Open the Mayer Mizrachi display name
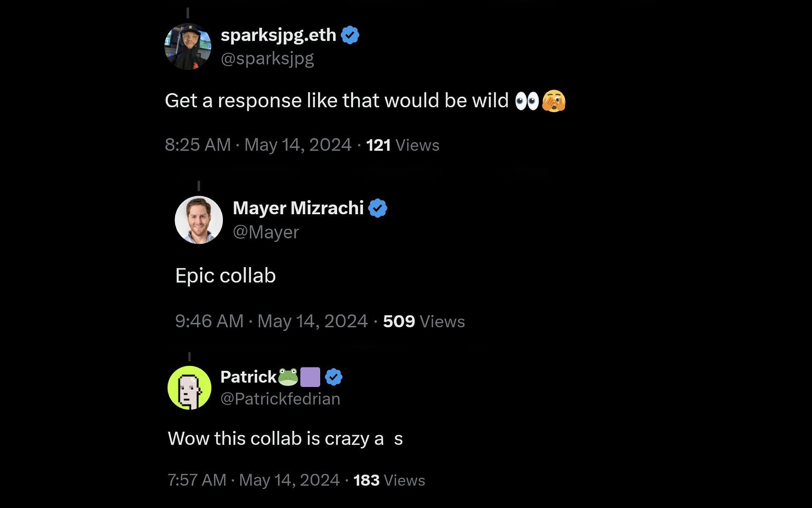This screenshot has width=812, height=508. (x=298, y=208)
